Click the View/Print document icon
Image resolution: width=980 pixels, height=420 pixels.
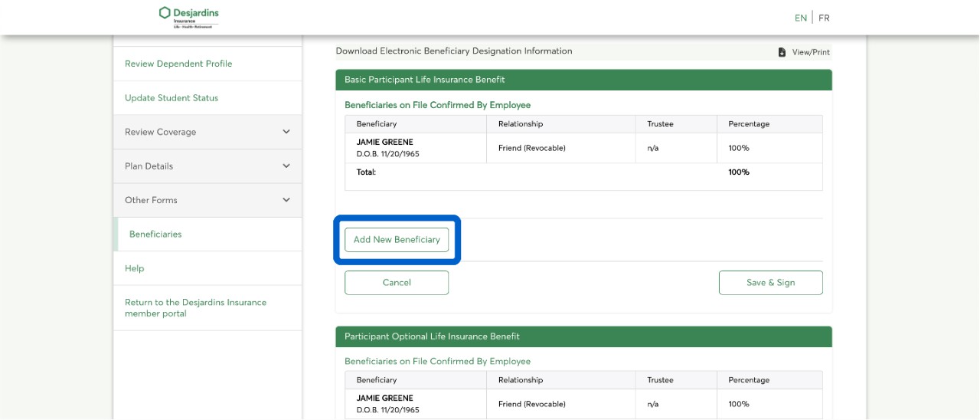pos(782,52)
